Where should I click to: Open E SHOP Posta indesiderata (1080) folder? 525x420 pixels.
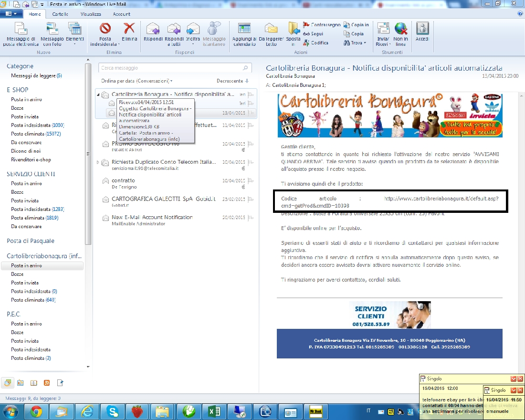click(x=38, y=125)
